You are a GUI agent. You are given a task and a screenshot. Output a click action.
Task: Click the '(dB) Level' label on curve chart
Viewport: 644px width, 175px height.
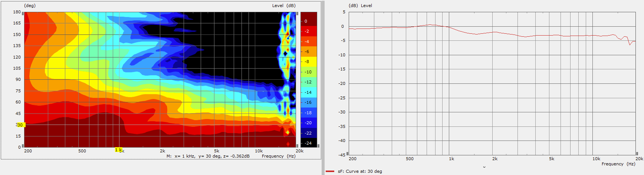click(x=360, y=6)
